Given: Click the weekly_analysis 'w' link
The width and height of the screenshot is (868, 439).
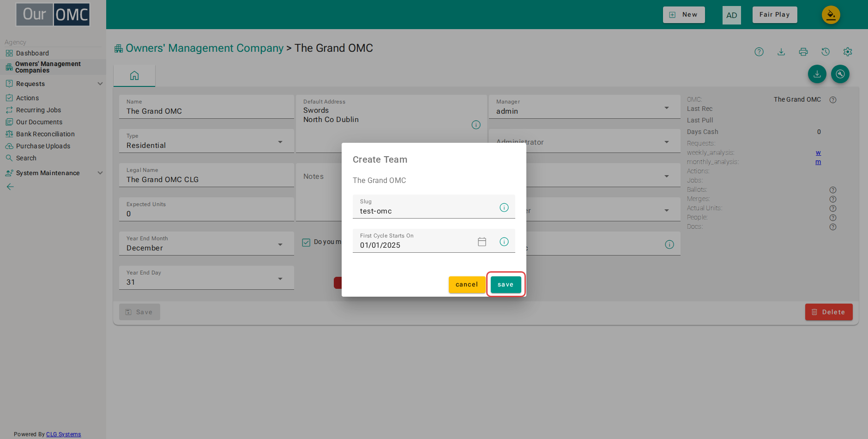Looking at the screenshot, I should 818,152.
